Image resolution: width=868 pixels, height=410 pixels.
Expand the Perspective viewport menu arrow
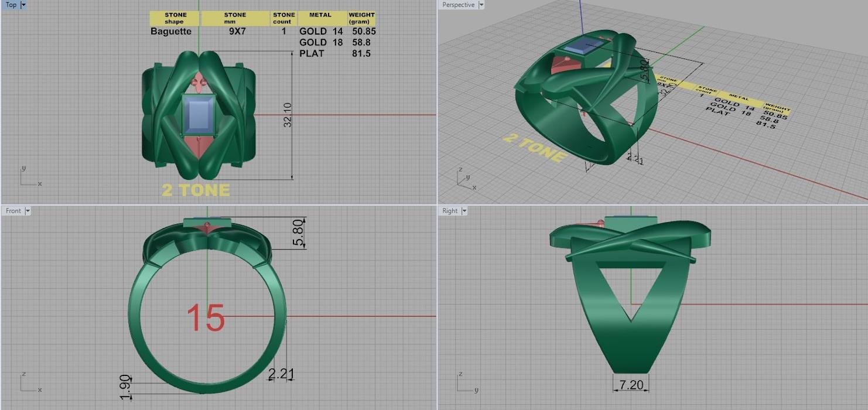(x=481, y=5)
